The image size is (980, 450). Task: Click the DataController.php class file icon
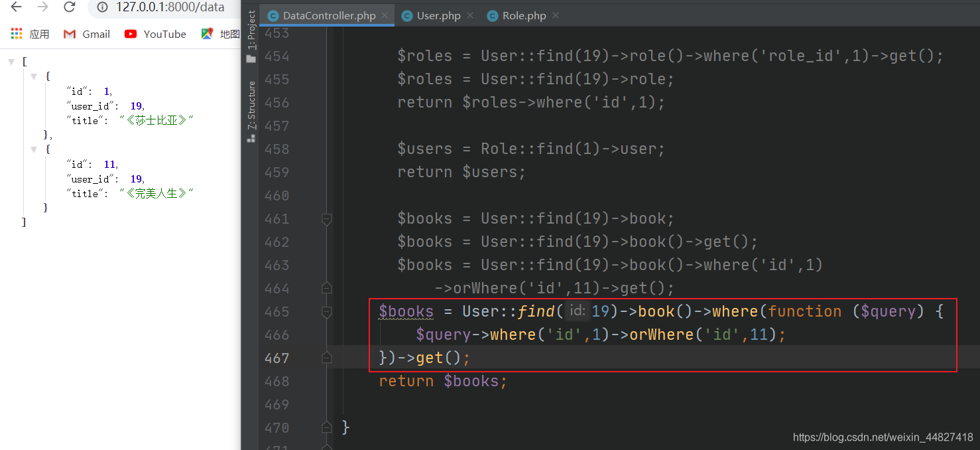click(273, 15)
